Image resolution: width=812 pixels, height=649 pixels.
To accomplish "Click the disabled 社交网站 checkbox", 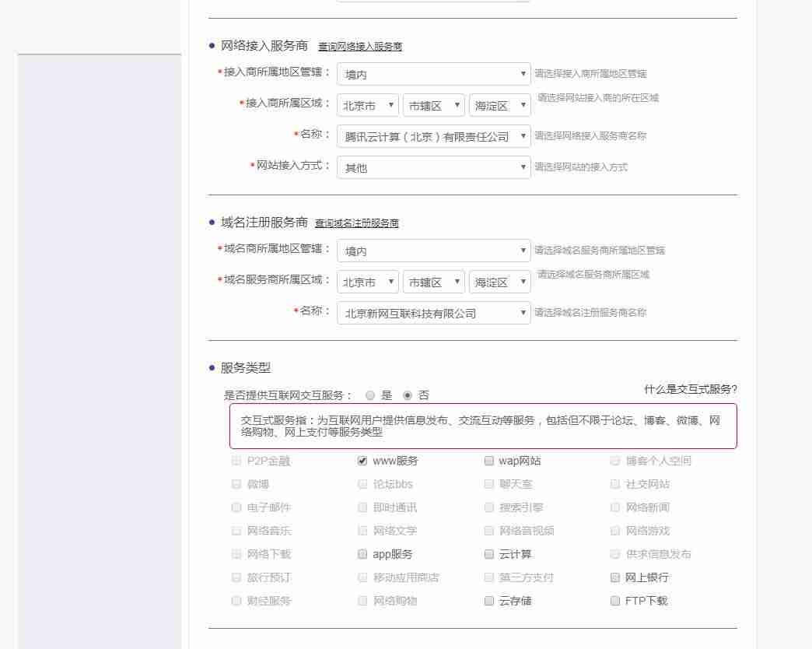I will point(615,484).
